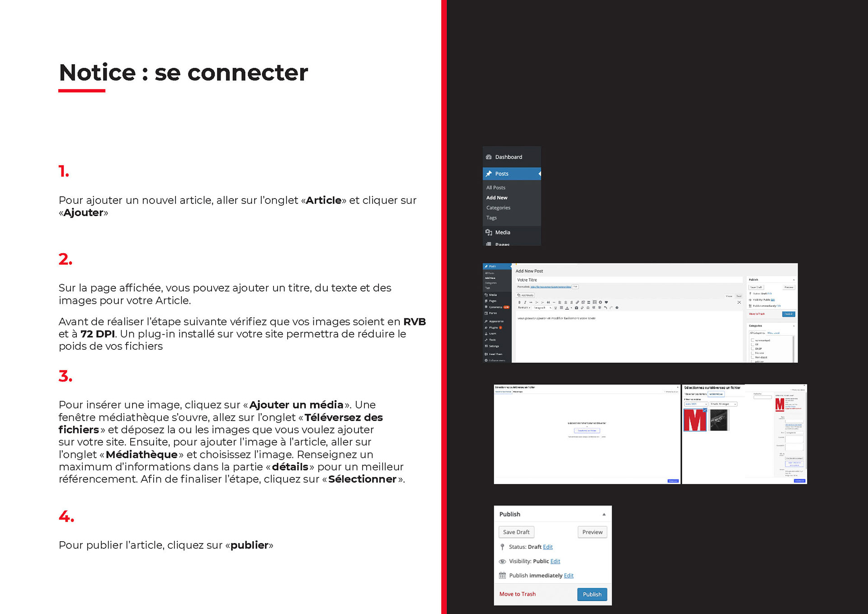The width and height of the screenshot is (868, 614).
Task: Close the upload files modal with the X
Action: click(677, 387)
